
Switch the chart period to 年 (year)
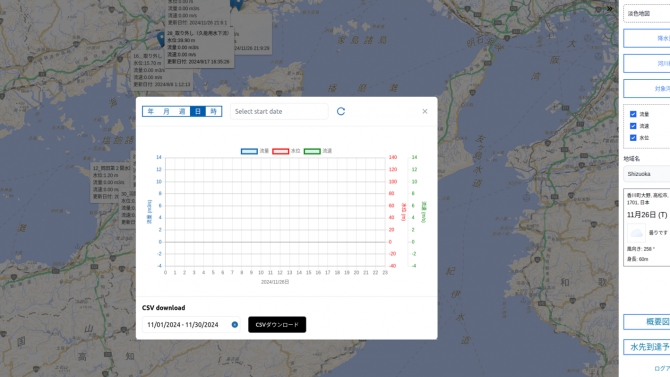(x=150, y=112)
